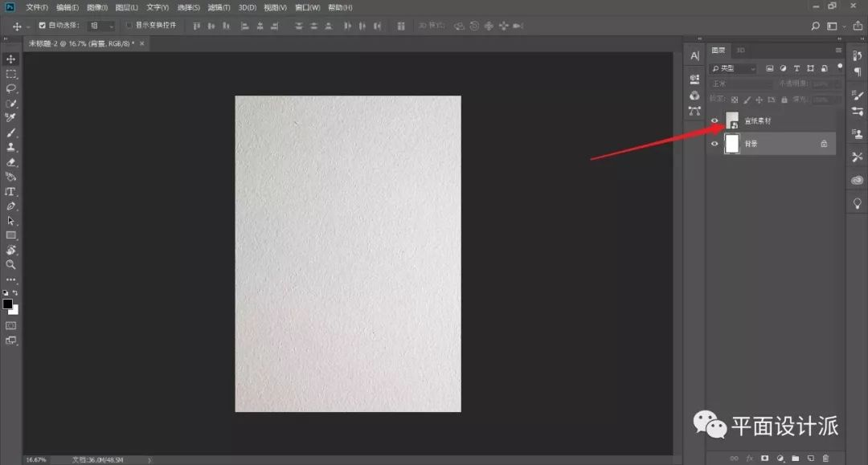Select the Eyedropper tool
Image resolution: width=868 pixels, height=465 pixels.
point(11,118)
